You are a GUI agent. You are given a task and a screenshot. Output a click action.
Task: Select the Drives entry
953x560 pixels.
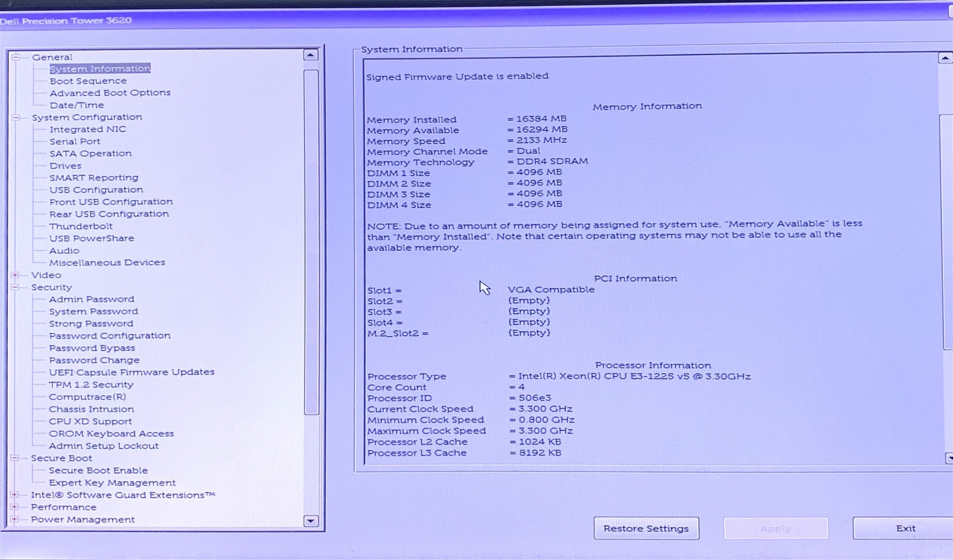(x=66, y=166)
